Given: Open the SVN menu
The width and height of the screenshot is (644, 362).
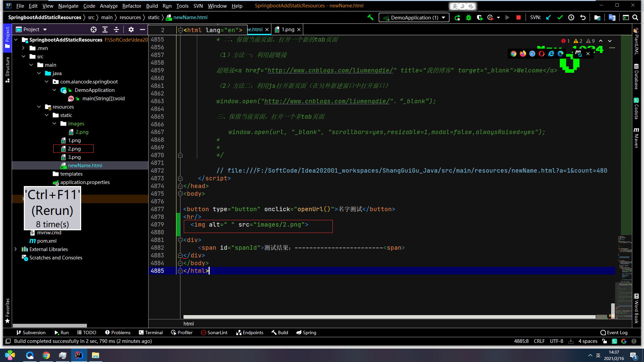Looking at the screenshot, I should [x=198, y=6].
